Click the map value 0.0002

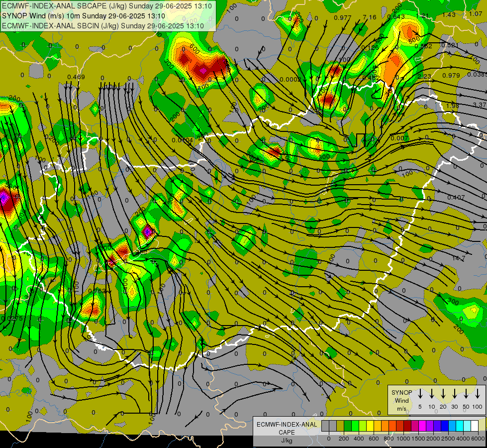pyautogui.click(x=290, y=80)
